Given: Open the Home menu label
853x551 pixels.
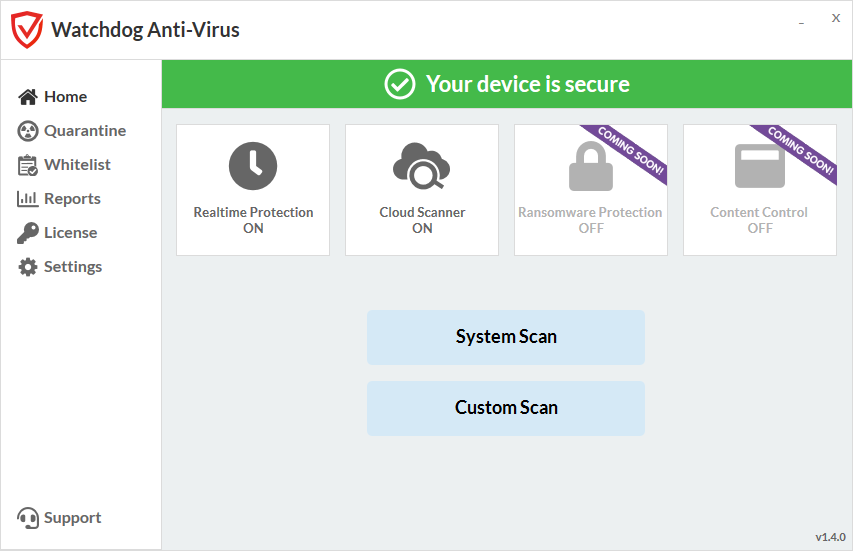Looking at the screenshot, I should click(x=66, y=97).
